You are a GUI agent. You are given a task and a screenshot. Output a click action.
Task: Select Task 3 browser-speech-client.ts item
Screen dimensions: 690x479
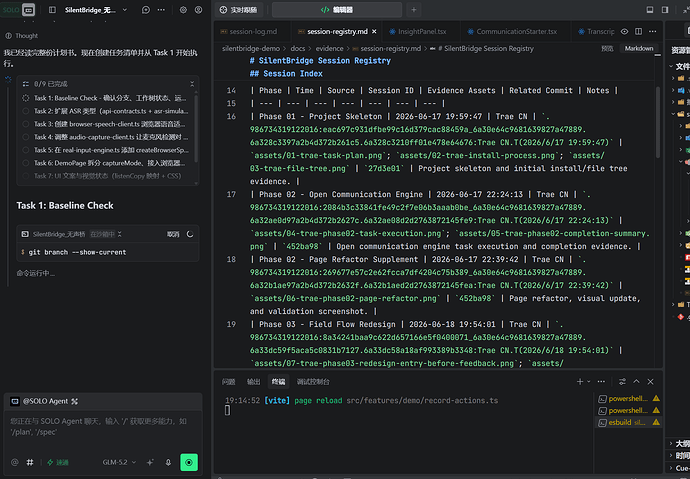106,124
